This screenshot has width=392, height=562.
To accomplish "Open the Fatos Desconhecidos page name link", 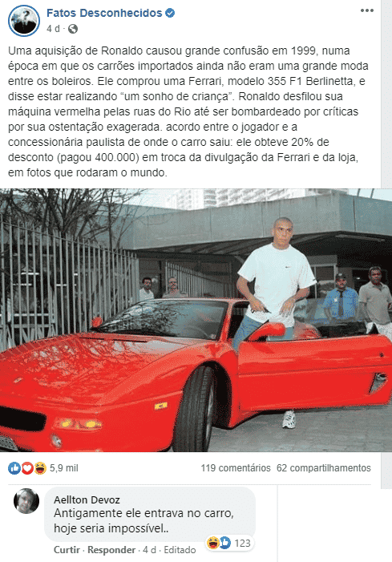I will click(x=104, y=14).
